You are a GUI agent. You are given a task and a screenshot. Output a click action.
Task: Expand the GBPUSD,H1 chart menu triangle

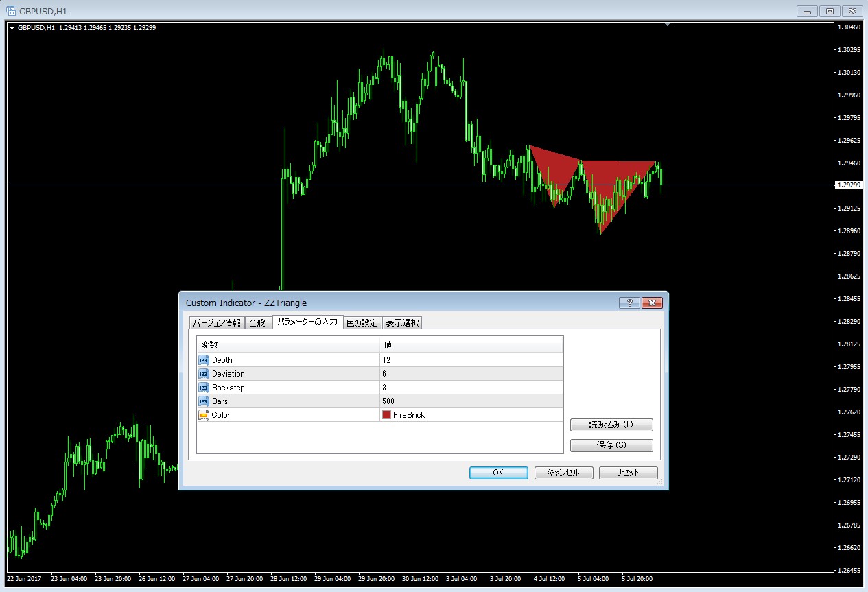point(12,28)
